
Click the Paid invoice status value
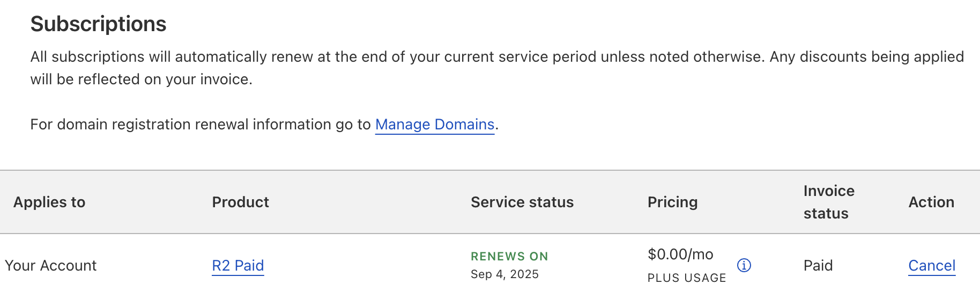818,266
